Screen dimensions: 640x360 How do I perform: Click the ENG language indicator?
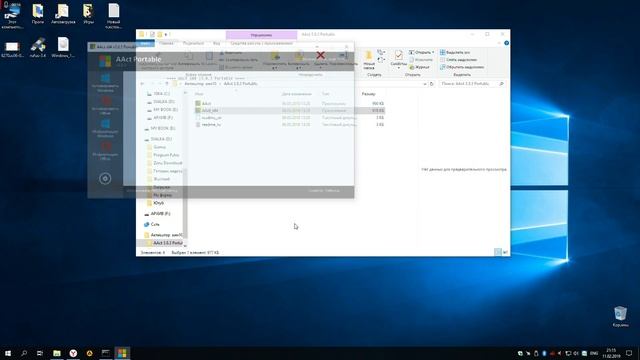tap(594, 353)
